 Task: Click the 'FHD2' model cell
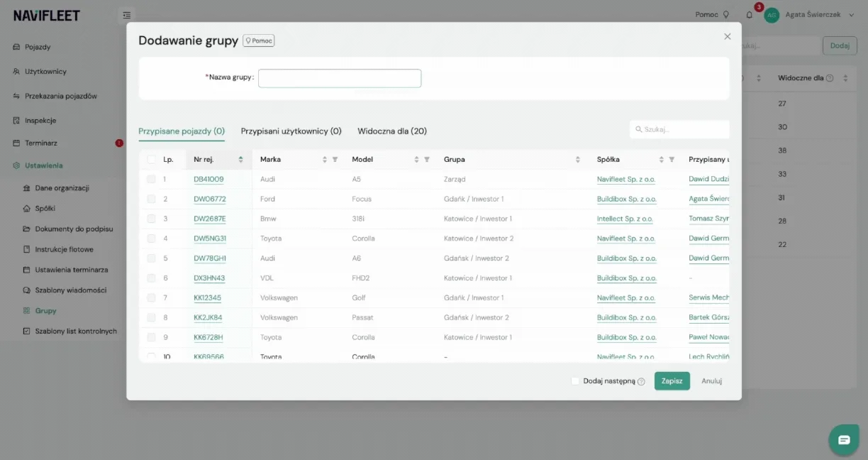pos(361,278)
